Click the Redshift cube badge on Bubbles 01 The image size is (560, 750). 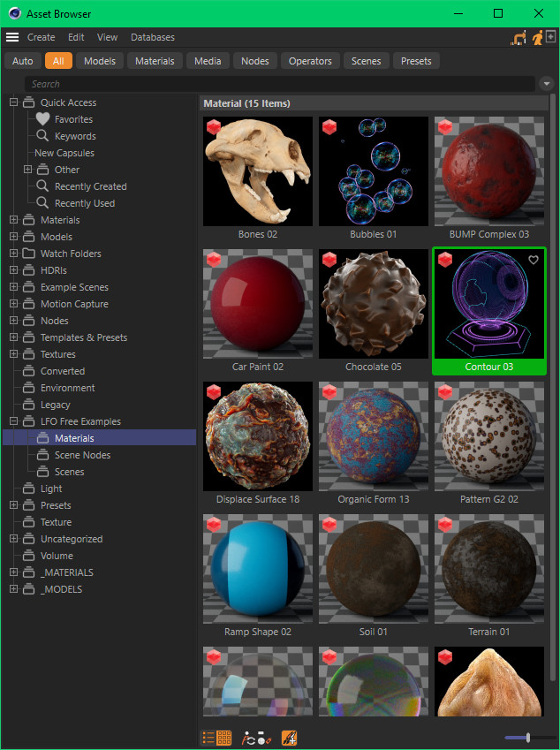coord(329,126)
